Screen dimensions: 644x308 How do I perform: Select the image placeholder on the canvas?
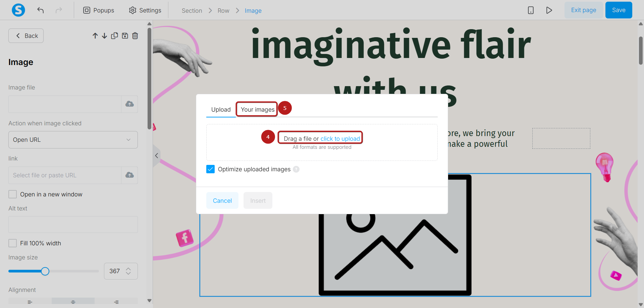click(x=395, y=255)
